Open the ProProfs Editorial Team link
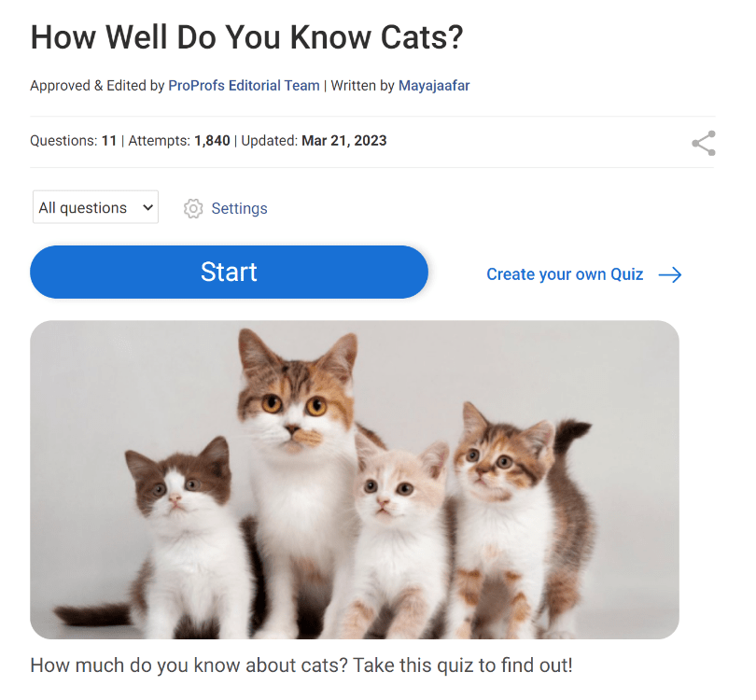 [x=244, y=86]
